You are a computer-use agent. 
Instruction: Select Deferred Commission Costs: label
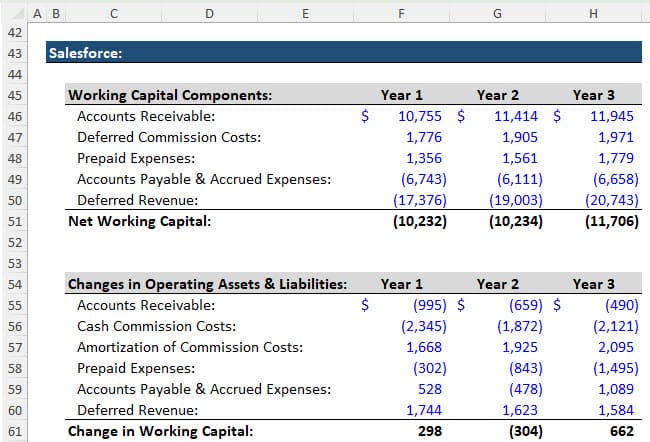tap(169, 137)
